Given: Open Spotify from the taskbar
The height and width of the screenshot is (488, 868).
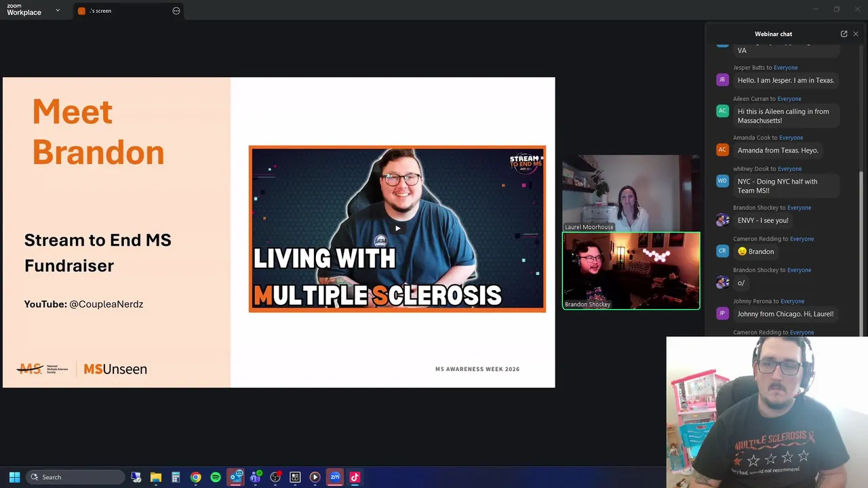Looking at the screenshot, I should click(x=216, y=477).
